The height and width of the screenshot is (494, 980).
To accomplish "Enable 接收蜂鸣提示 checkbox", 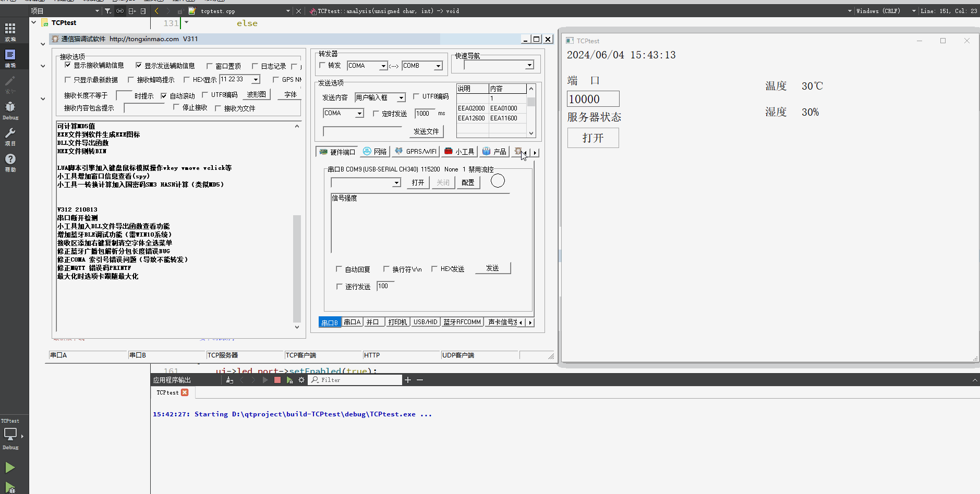I will click(x=131, y=80).
